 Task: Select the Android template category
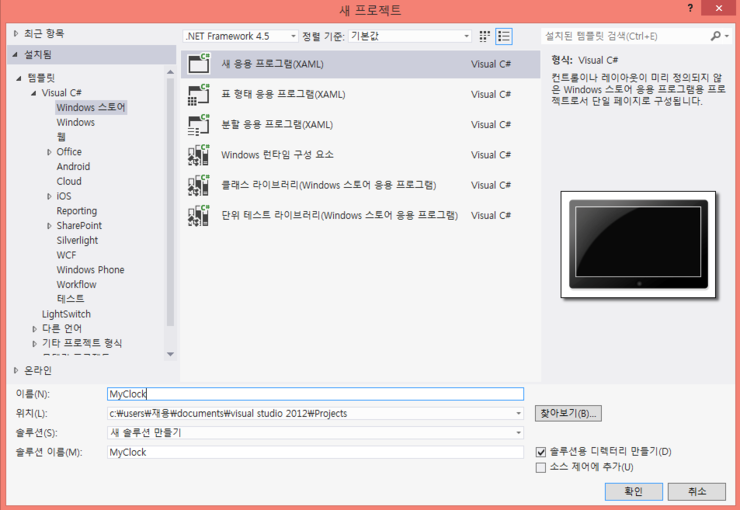pyautogui.click(x=73, y=167)
